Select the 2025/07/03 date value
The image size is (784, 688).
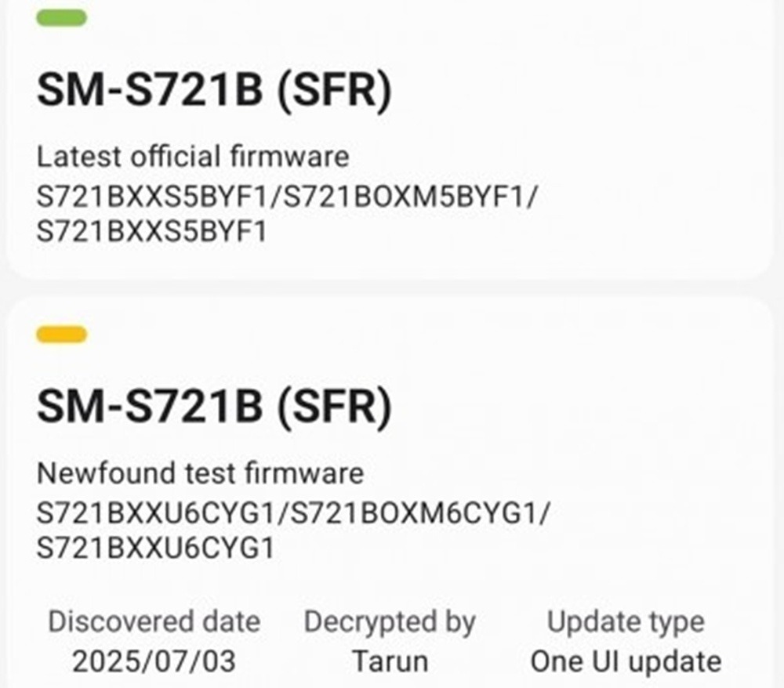(154, 661)
